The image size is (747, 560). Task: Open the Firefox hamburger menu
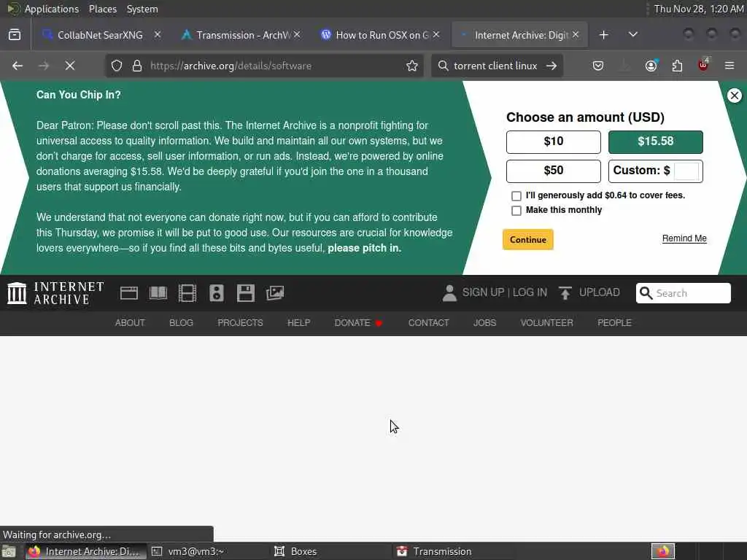click(x=729, y=66)
